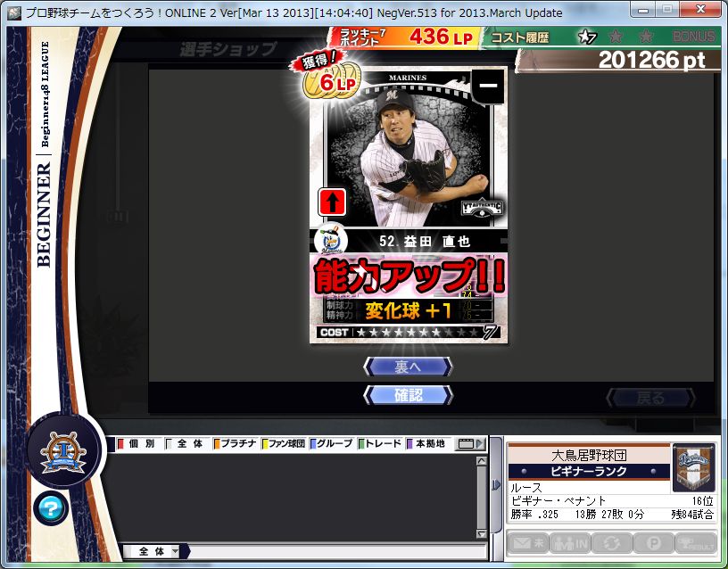Click the members IN icon button
728x569 pixels.
point(568,543)
